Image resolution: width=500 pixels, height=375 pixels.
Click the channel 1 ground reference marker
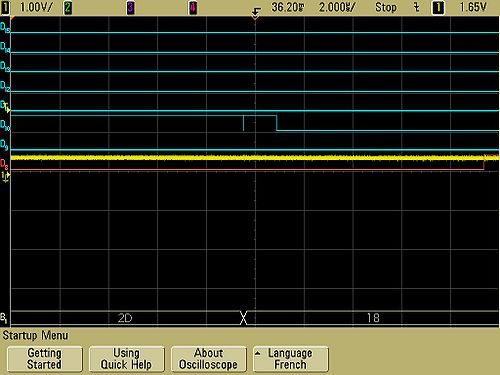click(x=5, y=177)
